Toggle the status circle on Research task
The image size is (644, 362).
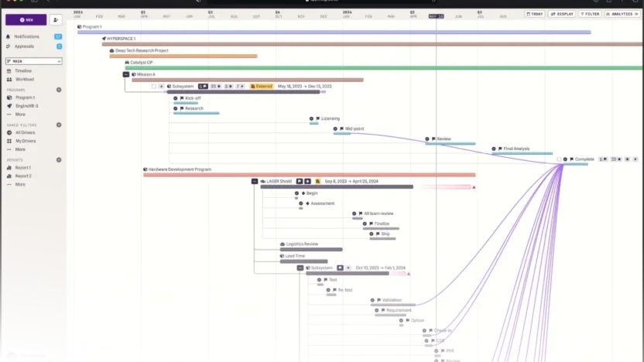click(176, 108)
